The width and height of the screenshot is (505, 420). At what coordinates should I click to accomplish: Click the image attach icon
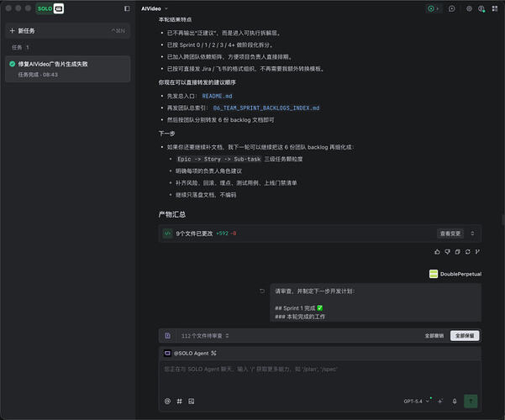192,402
